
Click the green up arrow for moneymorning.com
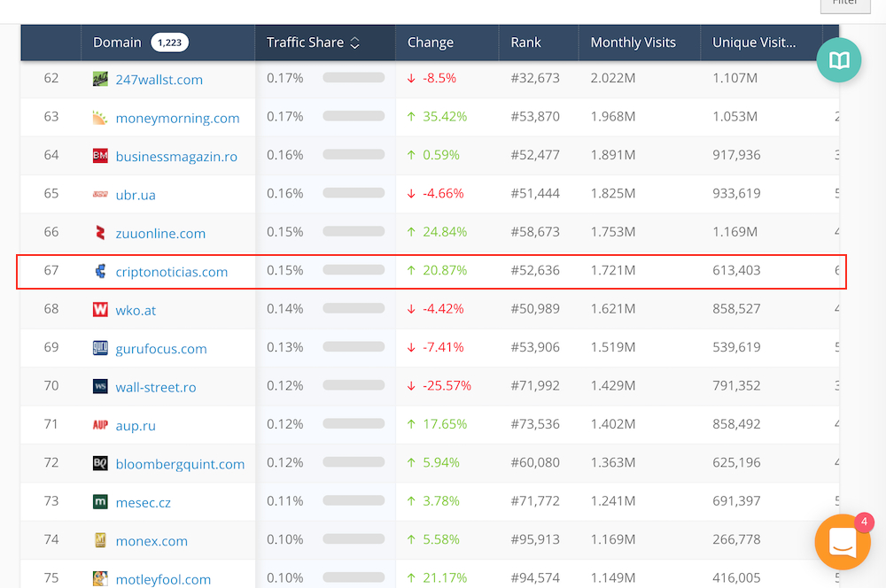pos(411,117)
